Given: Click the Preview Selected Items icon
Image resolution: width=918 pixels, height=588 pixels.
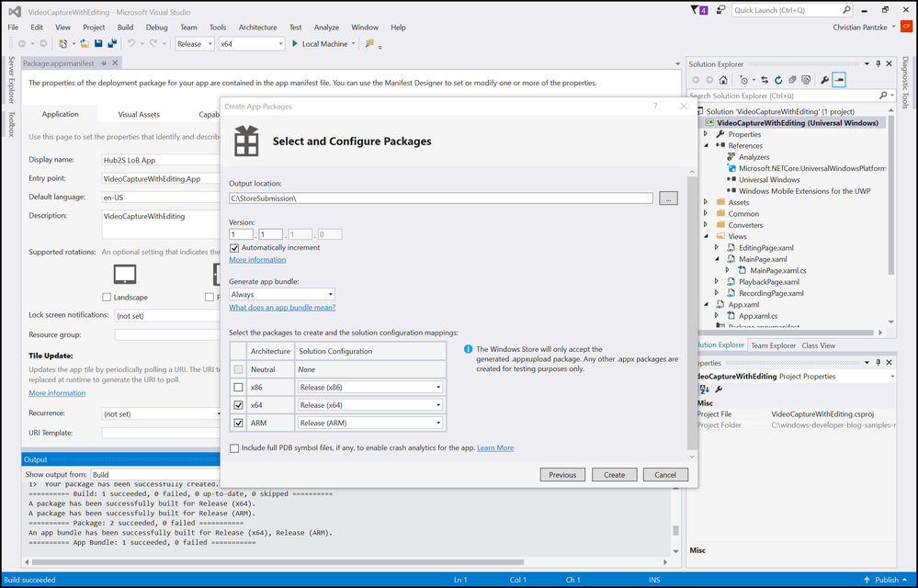Looking at the screenshot, I should coord(839,80).
